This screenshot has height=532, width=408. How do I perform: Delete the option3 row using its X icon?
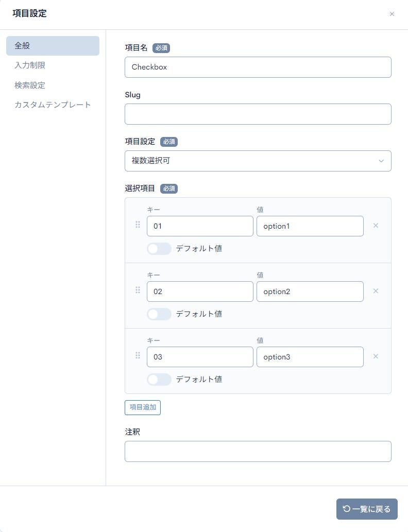click(x=376, y=356)
